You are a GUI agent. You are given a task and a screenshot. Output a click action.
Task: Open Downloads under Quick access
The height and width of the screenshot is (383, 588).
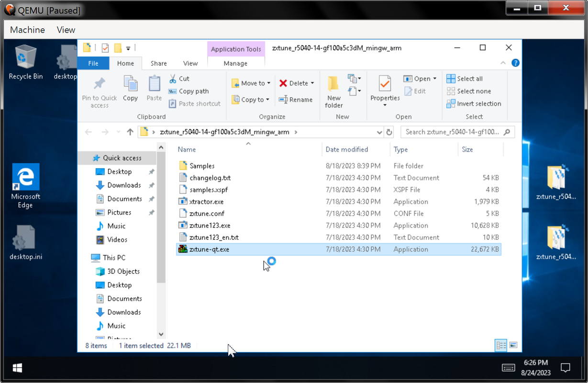point(124,185)
